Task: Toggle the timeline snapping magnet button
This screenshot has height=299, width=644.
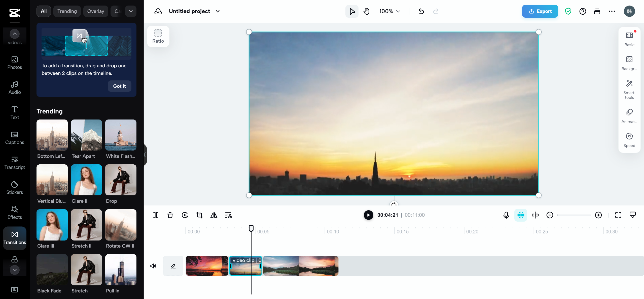Action: [x=521, y=215]
